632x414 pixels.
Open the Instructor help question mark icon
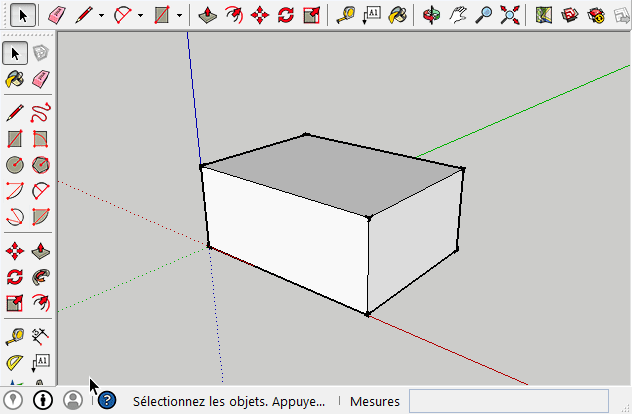tap(107, 401)
